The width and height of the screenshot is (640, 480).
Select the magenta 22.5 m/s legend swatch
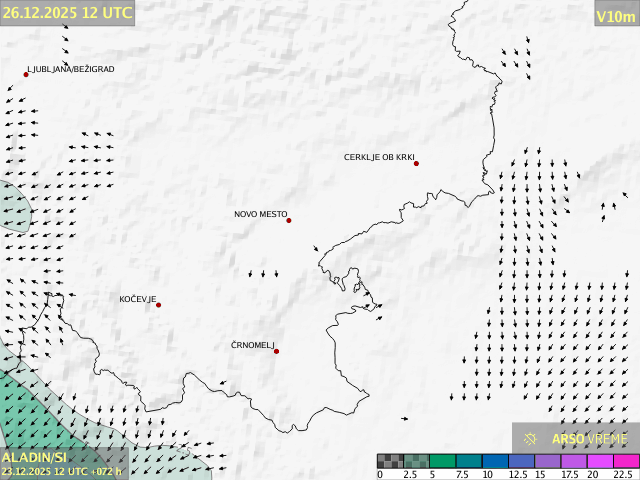(x=625, y=461)
